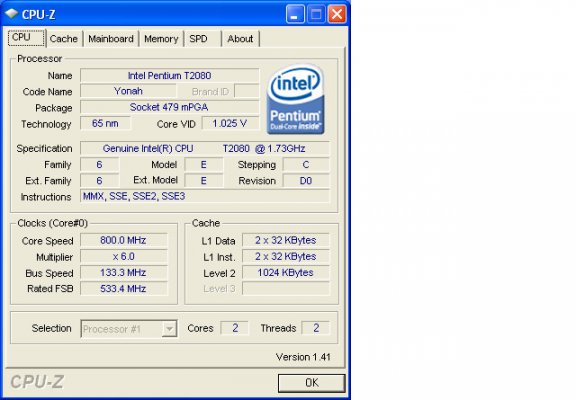Click the Model value E
Screen dimensions: 576x400
[204, 165]
